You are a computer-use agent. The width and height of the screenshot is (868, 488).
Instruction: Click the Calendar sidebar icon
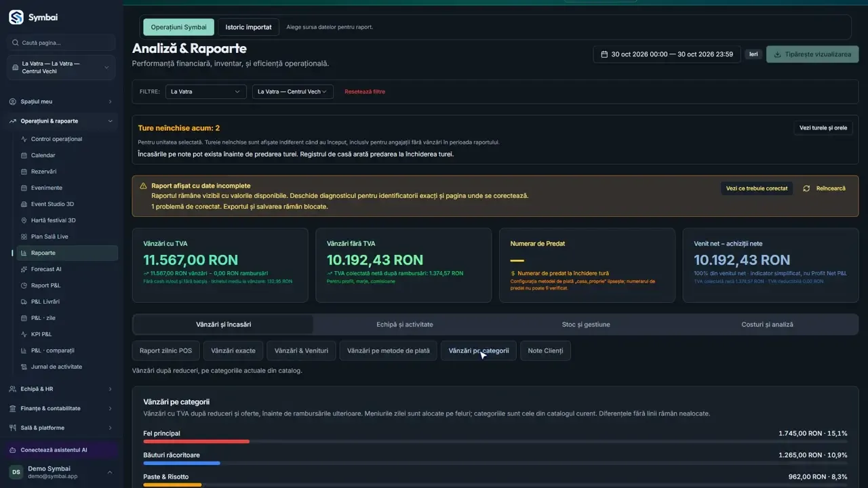pos(24,155)
